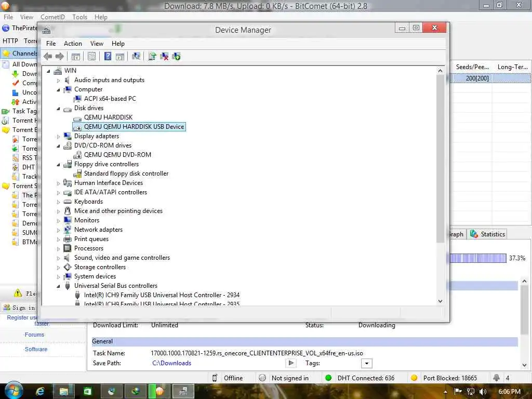The image size is (532, 399).
Task: Click Device Manager scrollbar down arrow
Action: [440, 301]
